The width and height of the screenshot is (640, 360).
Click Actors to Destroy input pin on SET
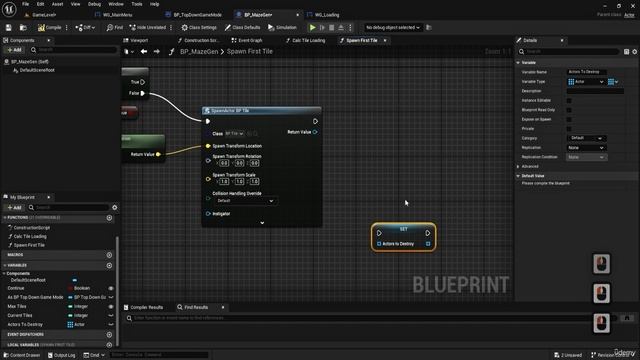click(379, 244)
